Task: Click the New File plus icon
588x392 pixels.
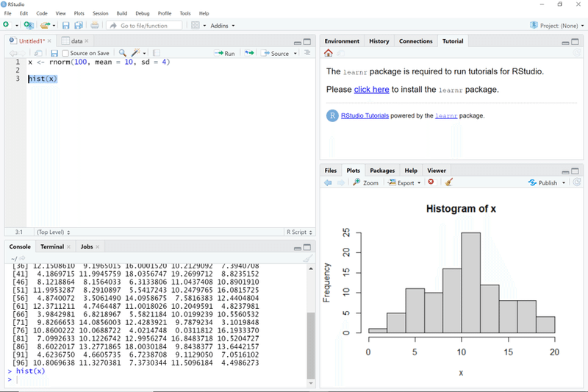Action: point(6,25)
